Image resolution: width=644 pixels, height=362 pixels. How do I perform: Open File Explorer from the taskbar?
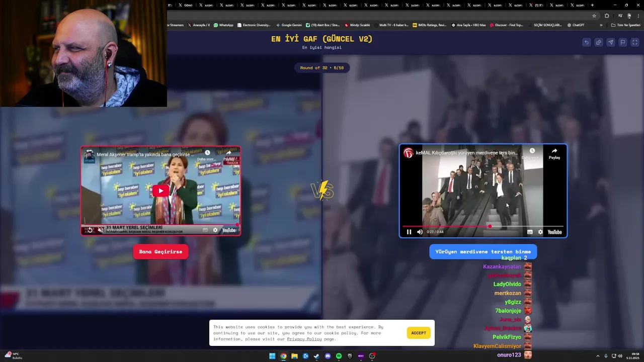tap(294, 356)
